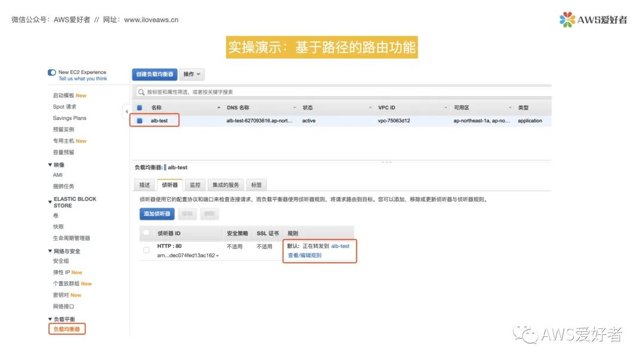The image size is (644, 363).
Task: Click the DNS name alb-test-627093616 cell
Action: point(259,121)
